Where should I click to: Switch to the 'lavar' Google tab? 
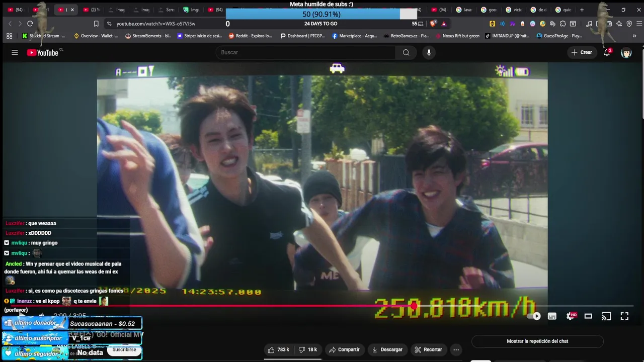(464, 10)
